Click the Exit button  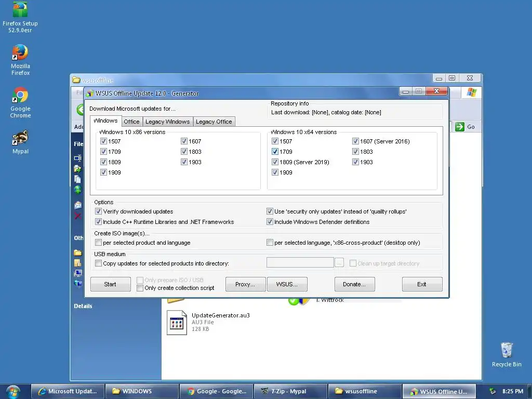pos(422,284)
